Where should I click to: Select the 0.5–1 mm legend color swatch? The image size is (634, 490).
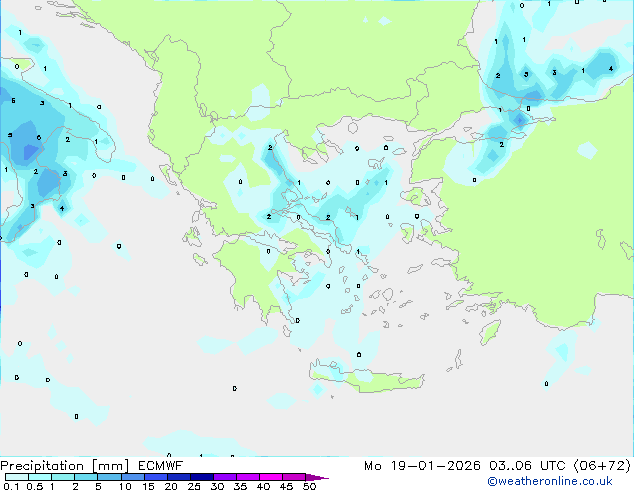point(40,477)
